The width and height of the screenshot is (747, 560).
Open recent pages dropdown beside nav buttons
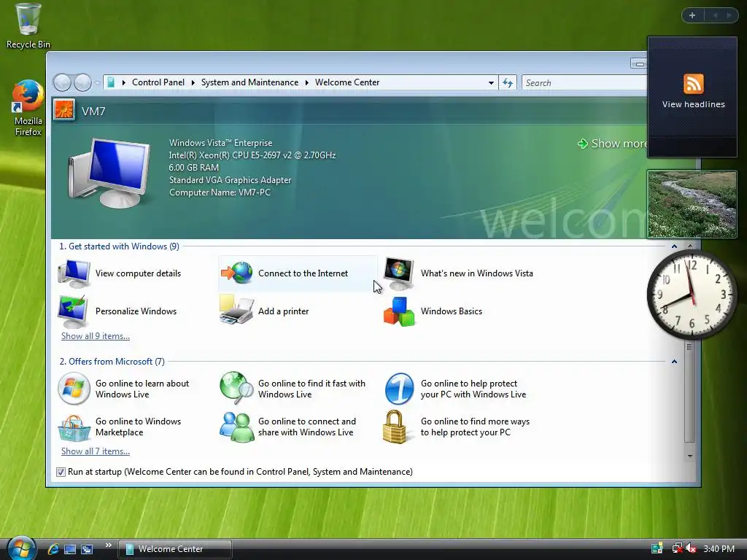97,83
